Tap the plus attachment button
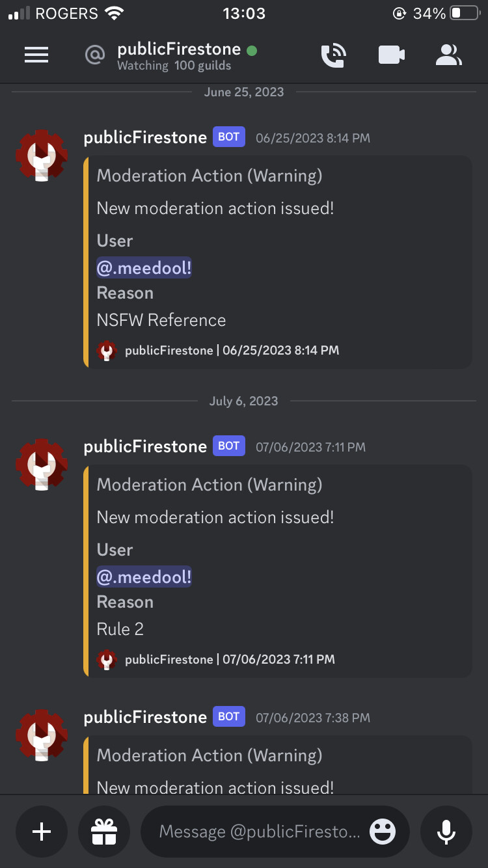Viewport: 488px width, 868px height. 42,832
